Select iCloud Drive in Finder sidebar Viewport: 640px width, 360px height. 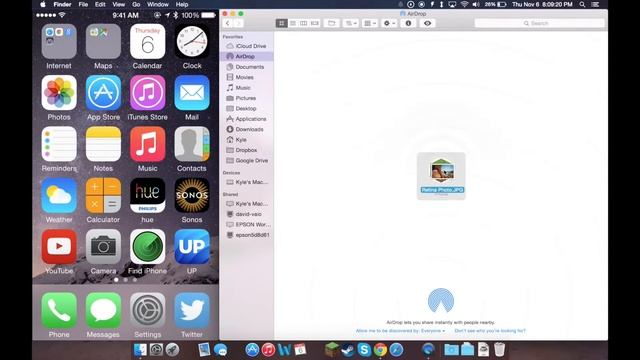click(247, 46)
